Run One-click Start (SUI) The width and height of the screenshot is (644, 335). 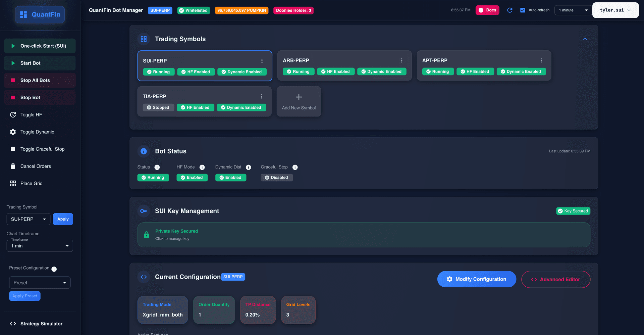click(x=40, y=46)
